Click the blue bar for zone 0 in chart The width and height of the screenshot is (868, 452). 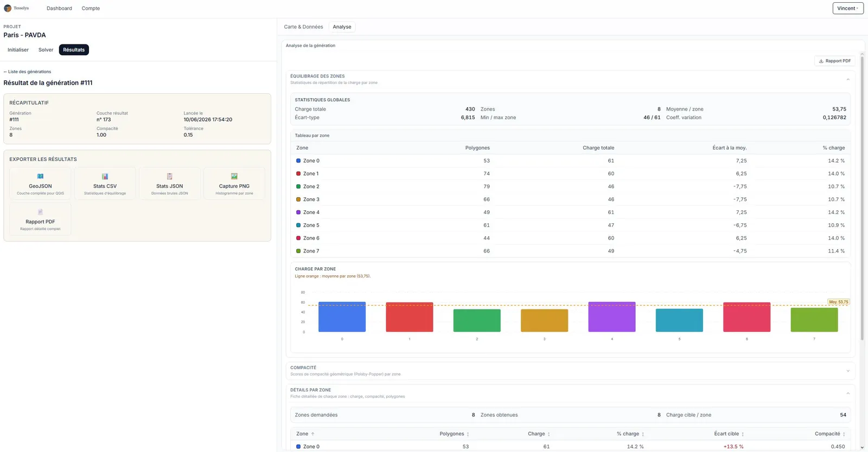click(x=342, y=317)
